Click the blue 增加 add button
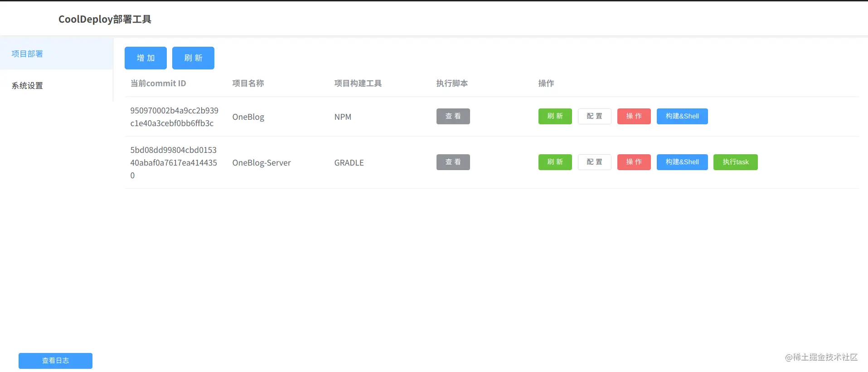Image resolution: width=868 pixels, height=372 pixels. (x=145, y=58)
